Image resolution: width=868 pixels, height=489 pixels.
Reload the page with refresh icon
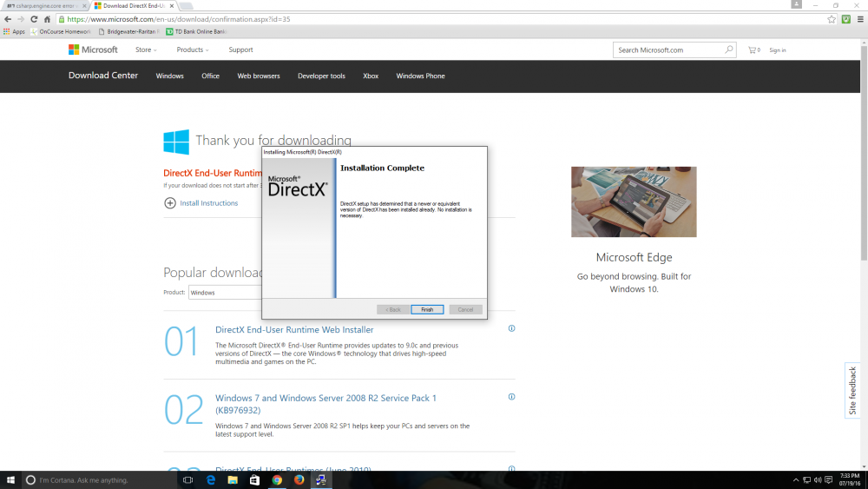(x=34, y=19)
